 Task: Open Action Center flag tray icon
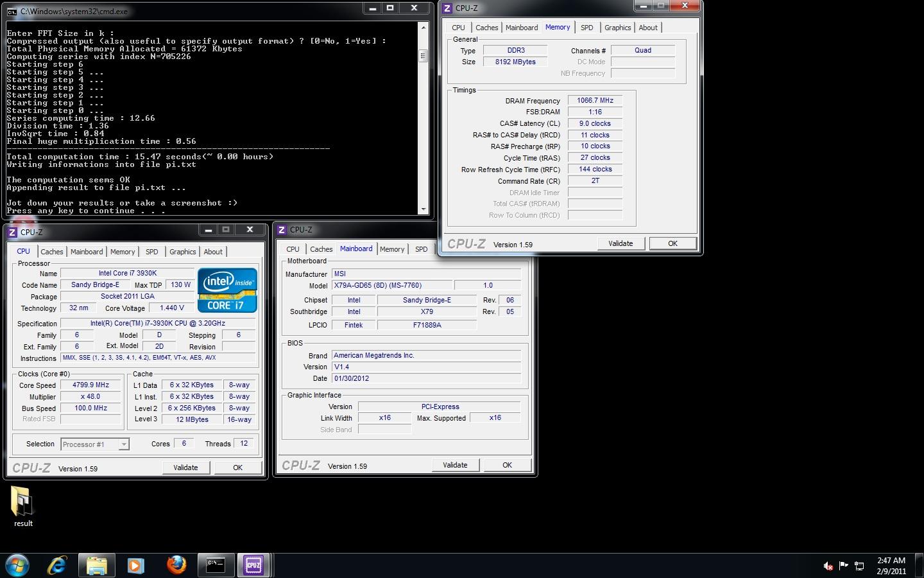pos(844,566)
